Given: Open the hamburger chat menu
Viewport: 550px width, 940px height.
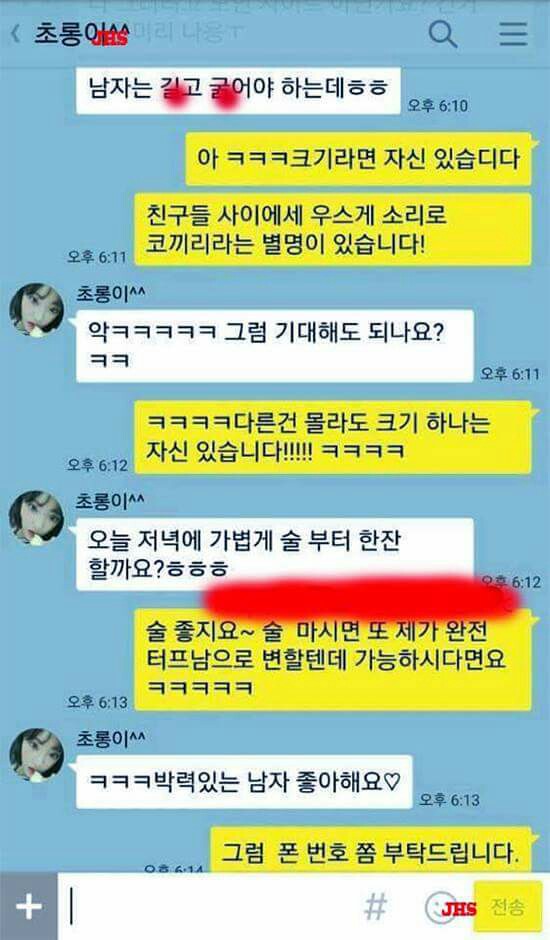Looking at the screenshot, I should coord(514,34).
